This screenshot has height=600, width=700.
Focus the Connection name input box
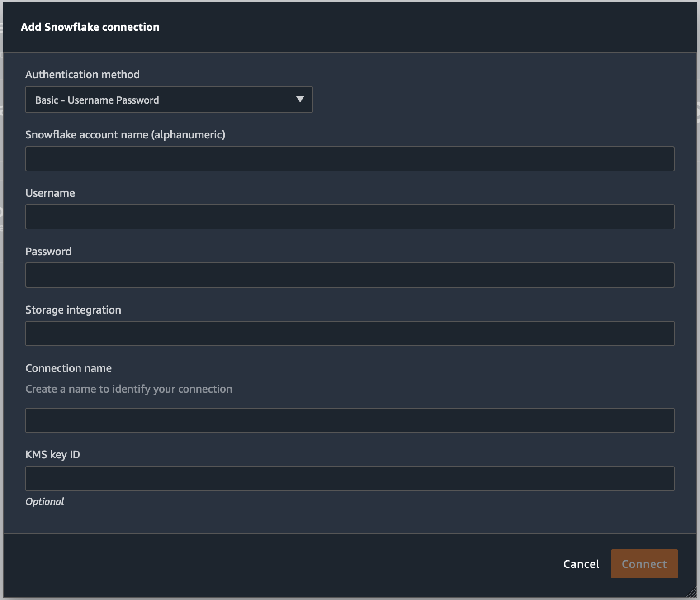click(x=350, y=420)
